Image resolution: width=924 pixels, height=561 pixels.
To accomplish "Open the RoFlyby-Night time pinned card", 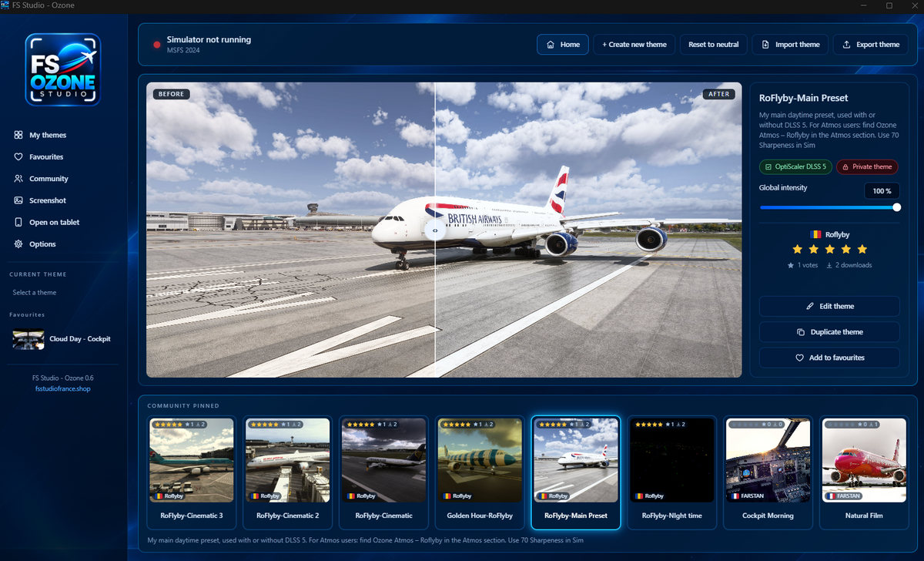I will pos(671,473).
